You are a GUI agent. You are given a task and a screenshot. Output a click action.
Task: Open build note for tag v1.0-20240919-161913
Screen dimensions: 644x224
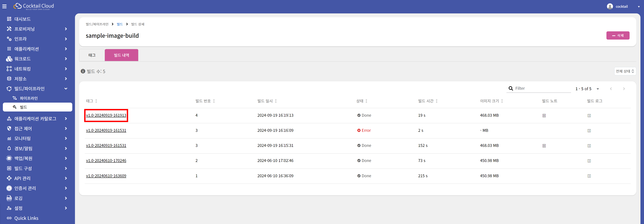click(x=544, y=116)
